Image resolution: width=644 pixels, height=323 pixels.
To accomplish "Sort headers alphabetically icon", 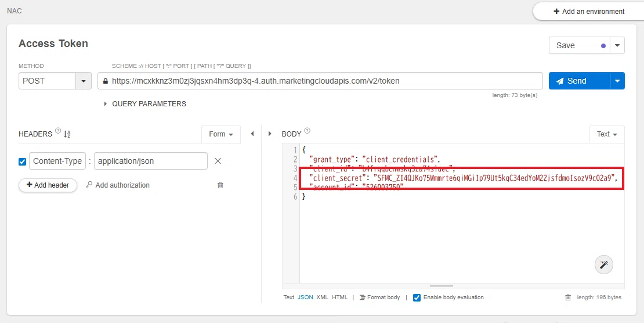I will (67, 134).
